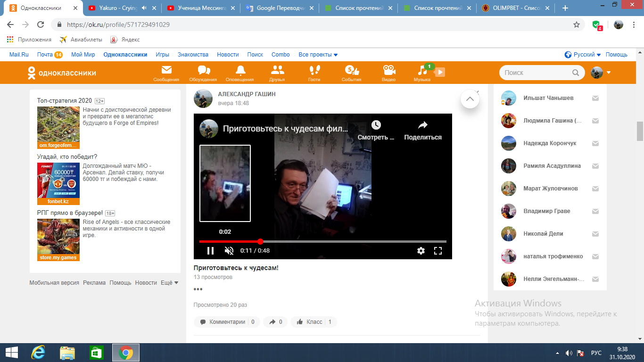Open Windows Store from taskbar
Viewport: 644px width, 362px height.
pos(96,353)
